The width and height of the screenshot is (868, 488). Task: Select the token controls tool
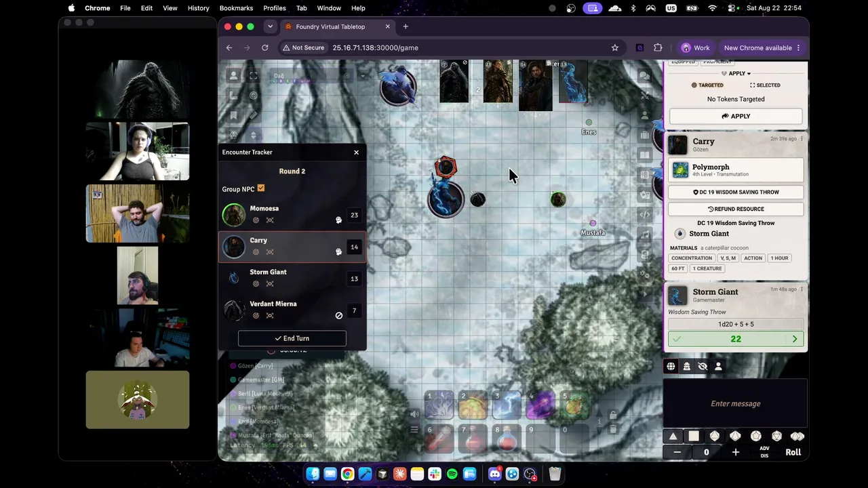pyautogui.click(x=234, y=76)
